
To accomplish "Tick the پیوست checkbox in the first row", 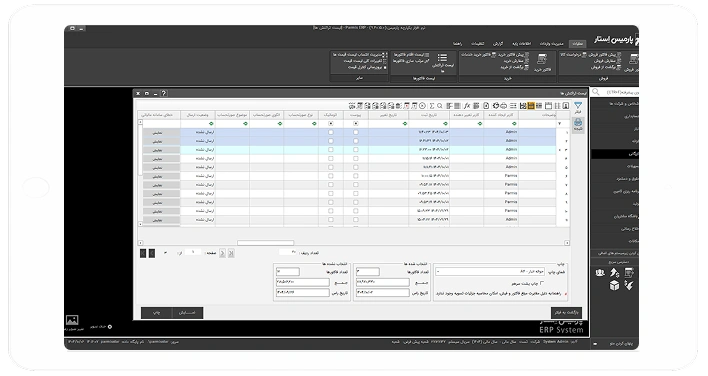I will (356, 132).
